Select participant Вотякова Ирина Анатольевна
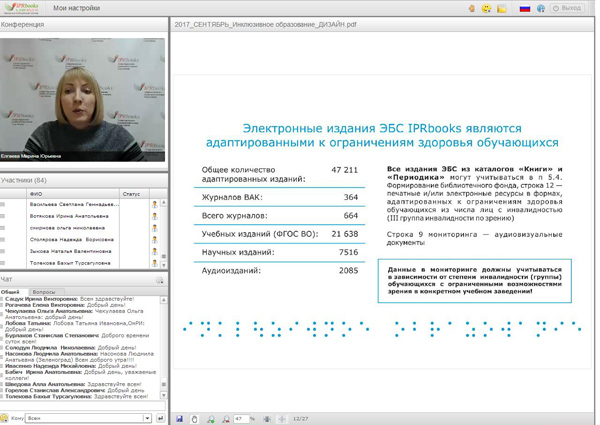The image size is (600, 425). click(x=69, y=216)
